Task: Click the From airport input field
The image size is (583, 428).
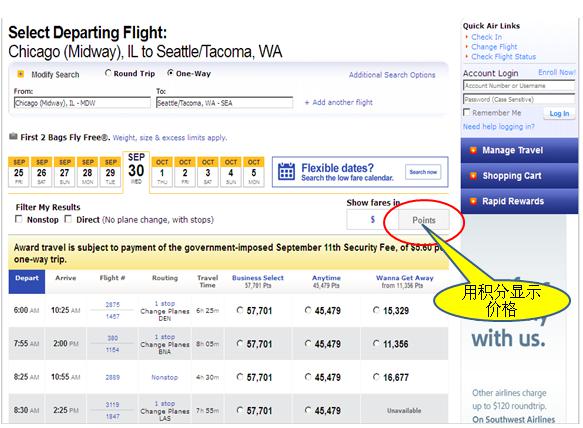Action: pos(82,103)
